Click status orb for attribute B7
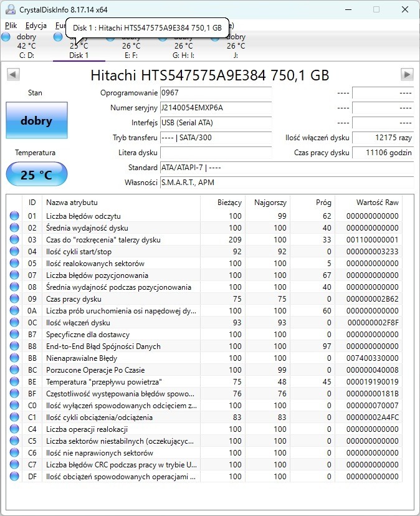Viewport: 420px width, 516px height. coord(14,335)
